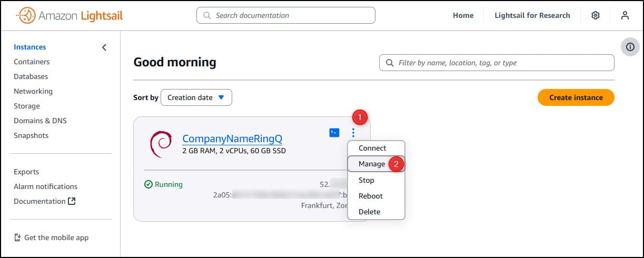Focus the instance filter search box
644x258 pixels.
(497, 63)
